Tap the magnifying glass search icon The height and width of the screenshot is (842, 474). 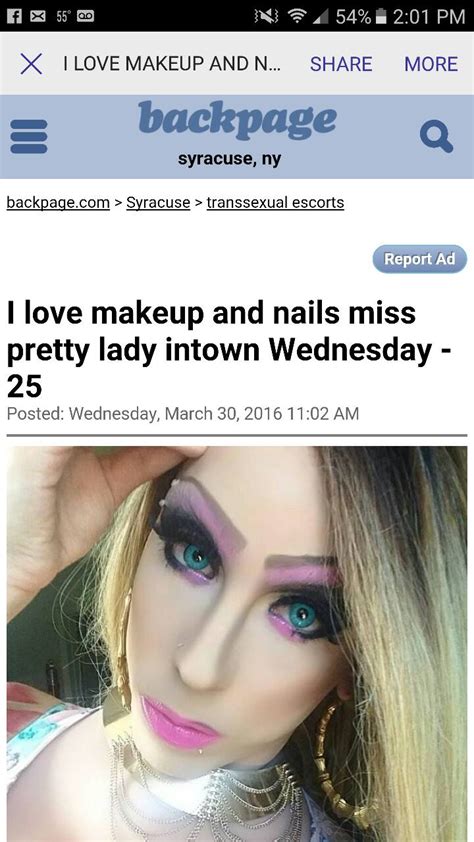(436, 136)
